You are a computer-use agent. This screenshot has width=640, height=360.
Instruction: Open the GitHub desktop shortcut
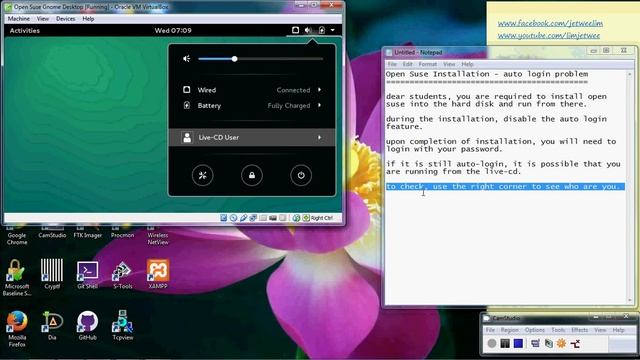[x=87, y=325]
